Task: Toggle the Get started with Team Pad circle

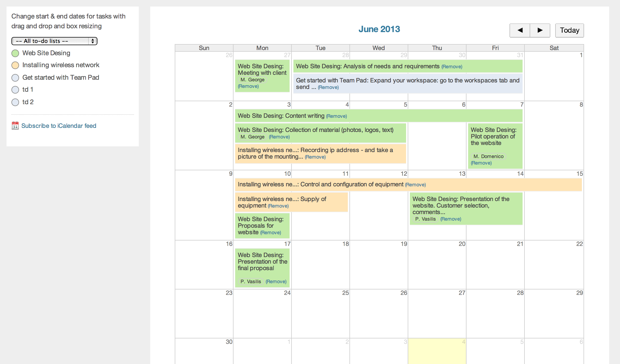Action: tap(15, 78)
